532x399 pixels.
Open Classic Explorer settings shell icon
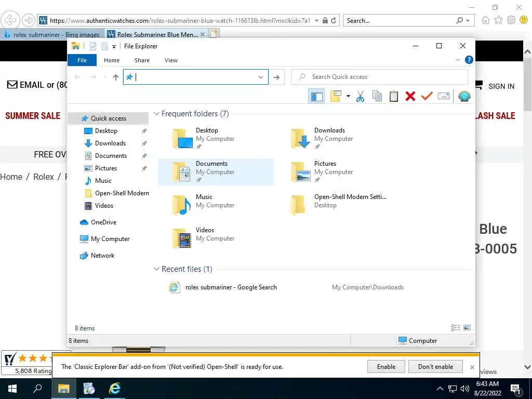click(464, 96)
